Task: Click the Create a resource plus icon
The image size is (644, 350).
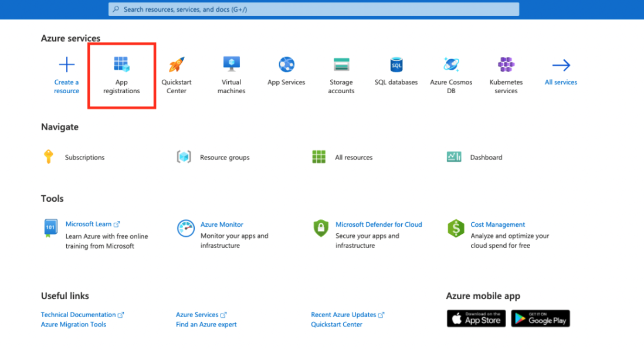Action: coord(66,65)
